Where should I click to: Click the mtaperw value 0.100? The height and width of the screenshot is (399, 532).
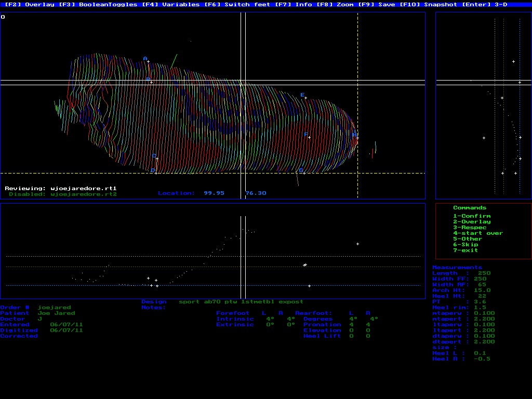[x=484, y=313]
